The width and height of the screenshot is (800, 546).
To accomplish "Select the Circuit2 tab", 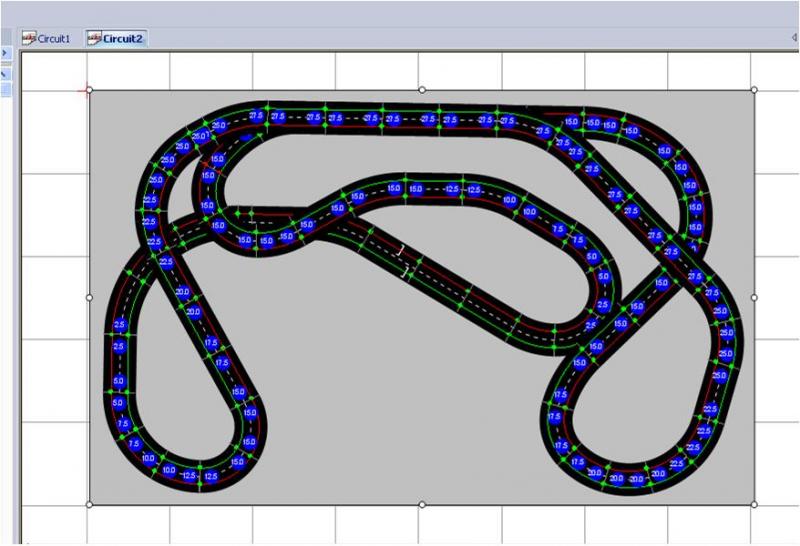I will (115, 38).
